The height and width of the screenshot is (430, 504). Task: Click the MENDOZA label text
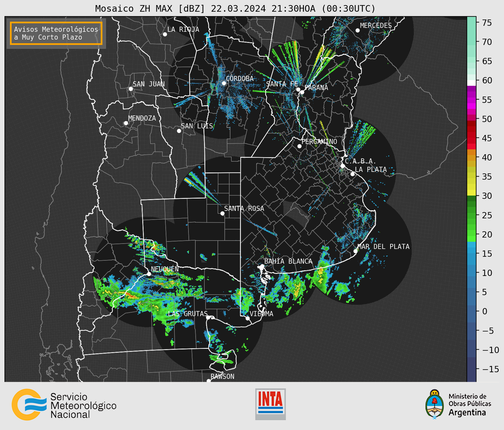tap(142, 118)
